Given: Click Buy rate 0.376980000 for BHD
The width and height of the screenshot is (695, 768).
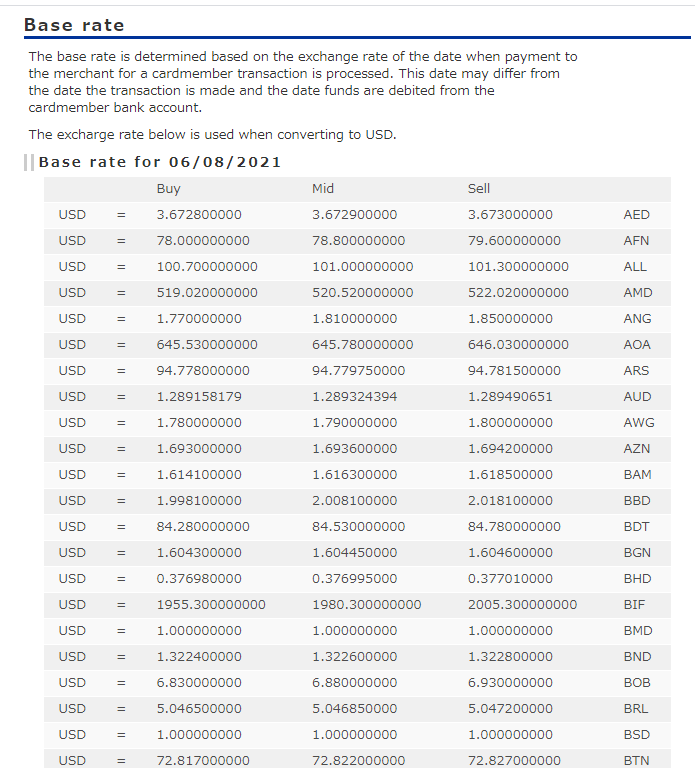Looking at the screenshot, I should 199,578.
